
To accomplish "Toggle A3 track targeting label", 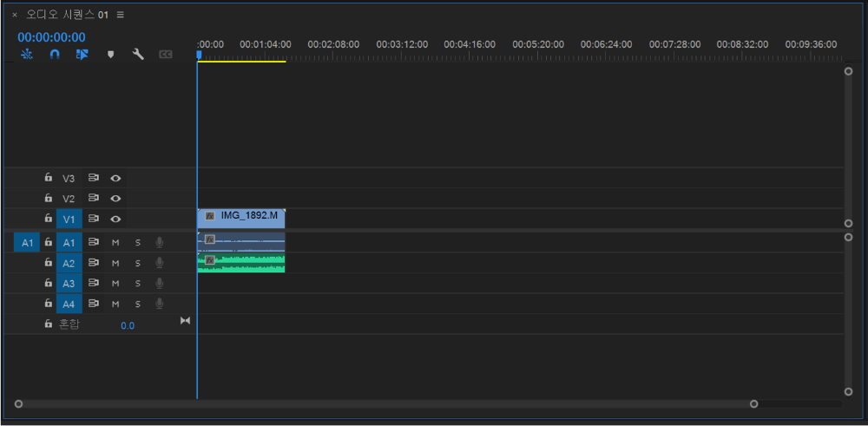I will [x=69, y=283].
